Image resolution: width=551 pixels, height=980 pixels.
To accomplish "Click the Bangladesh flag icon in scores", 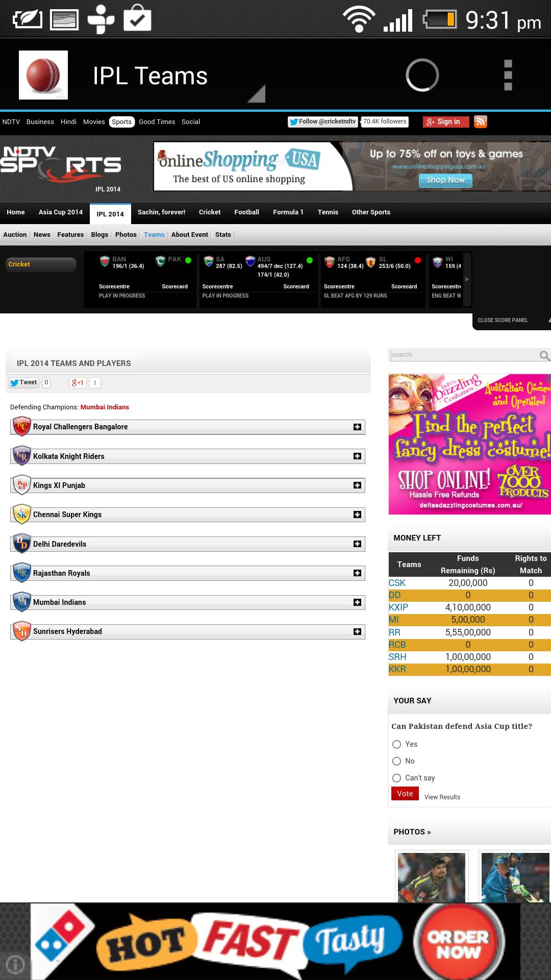I will tap(105, 262).
